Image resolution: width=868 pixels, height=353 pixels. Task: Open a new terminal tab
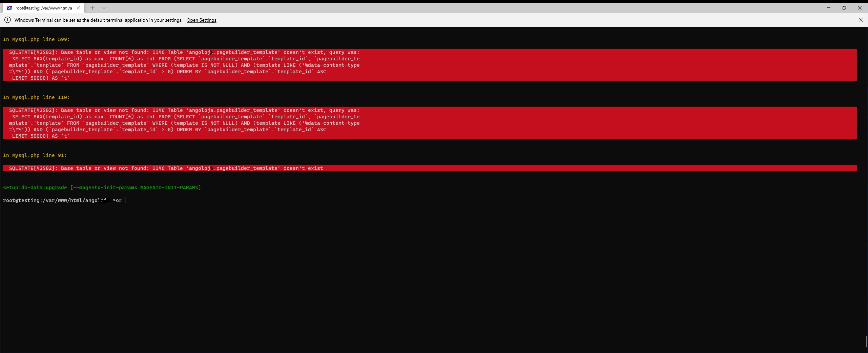[92, 8]
